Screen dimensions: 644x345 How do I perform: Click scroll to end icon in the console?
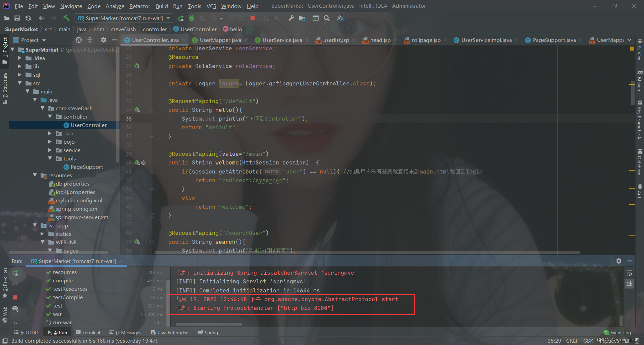coord(629,284)
